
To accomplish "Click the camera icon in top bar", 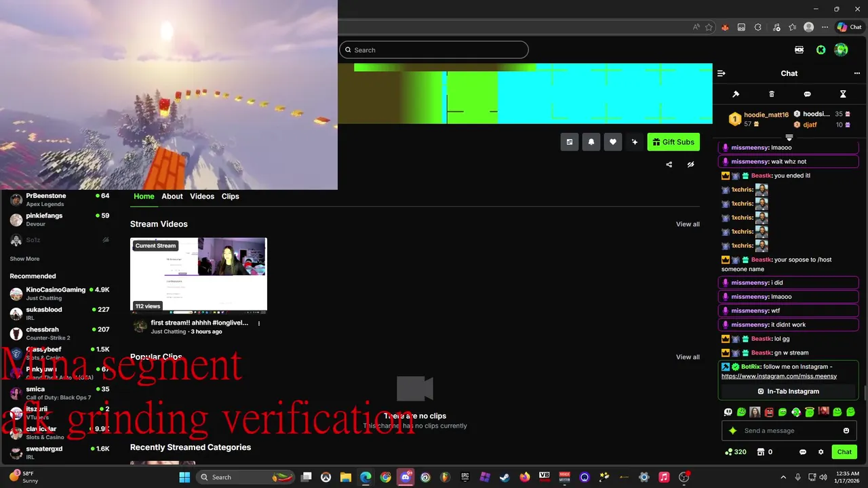I will coord(800,49).
